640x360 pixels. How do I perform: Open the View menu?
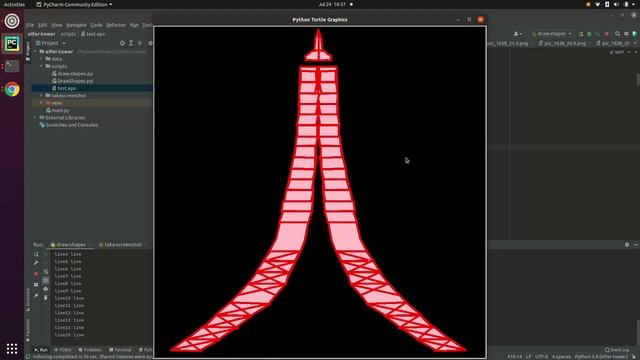click(57, 25)
